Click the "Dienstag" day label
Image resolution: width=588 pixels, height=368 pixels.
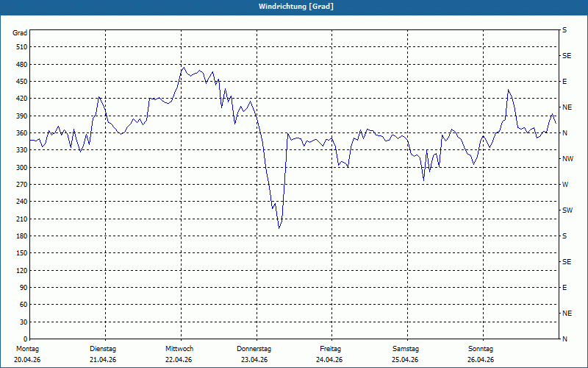103,349
